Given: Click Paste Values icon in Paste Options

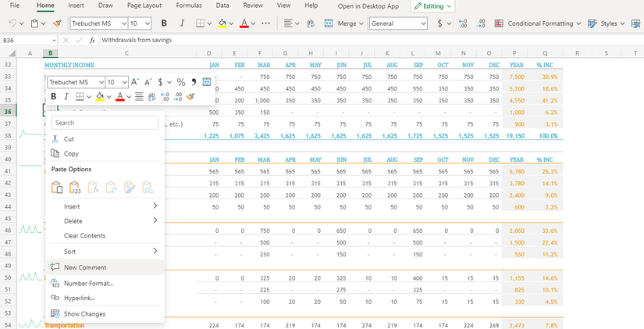Looking at the screenshot, I should coord(75,188).
